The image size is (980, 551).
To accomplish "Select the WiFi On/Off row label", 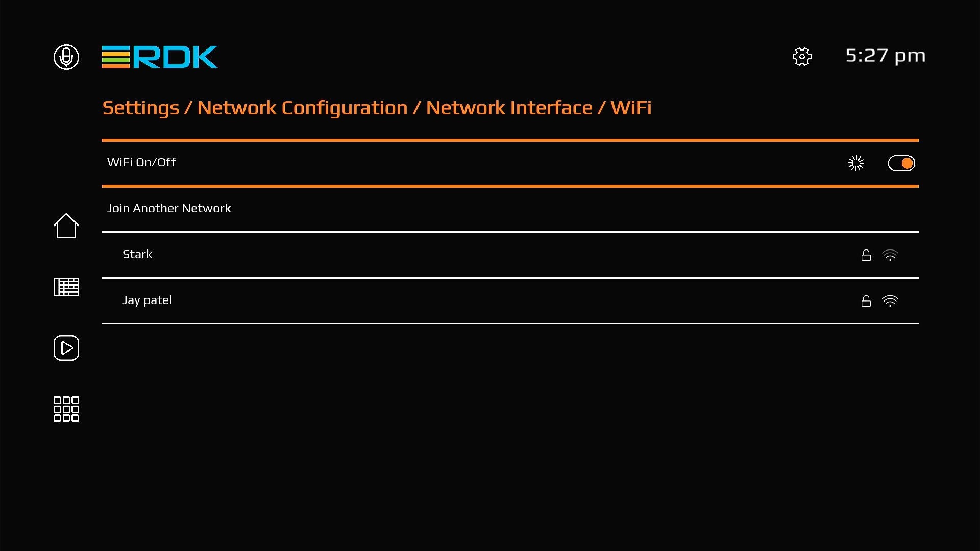I will pos(141,162).
